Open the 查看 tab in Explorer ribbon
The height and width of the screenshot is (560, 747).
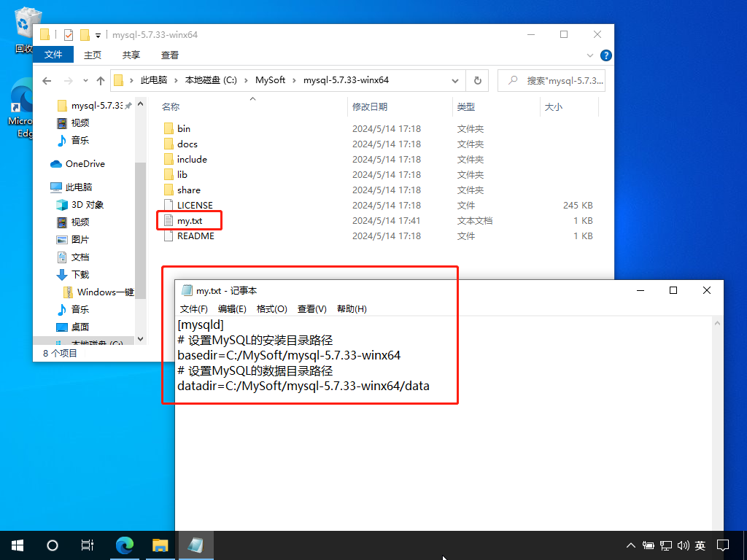170,55
